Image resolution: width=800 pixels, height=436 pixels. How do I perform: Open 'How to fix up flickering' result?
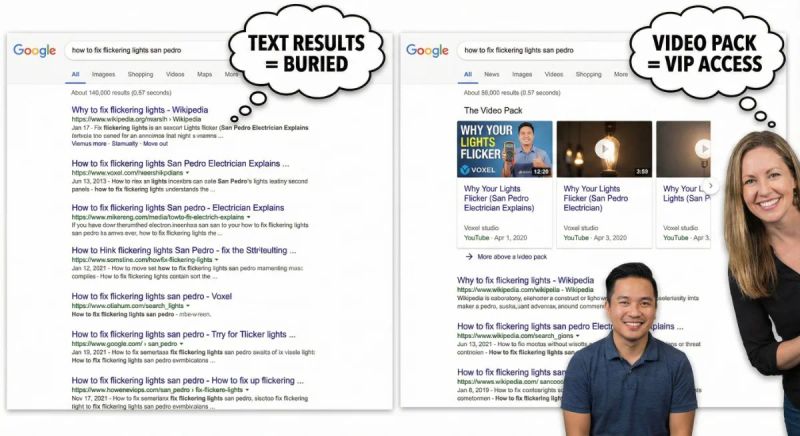(x=188, y=380)
